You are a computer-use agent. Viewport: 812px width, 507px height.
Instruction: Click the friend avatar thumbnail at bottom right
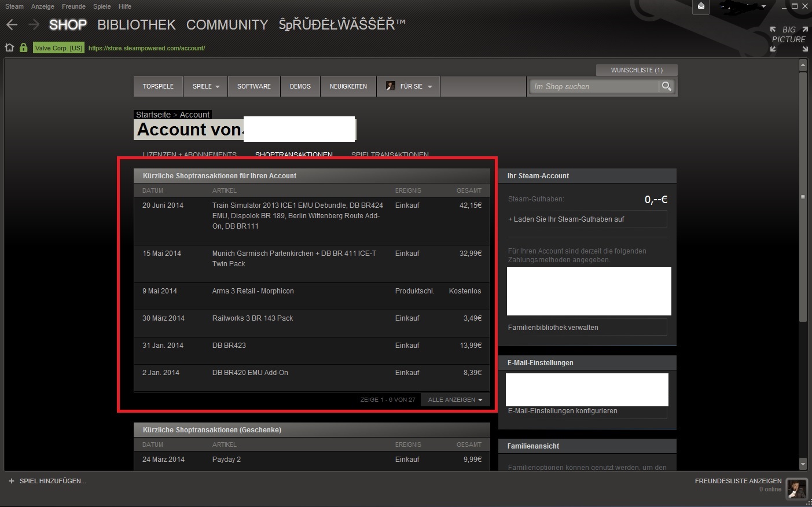tap(796, 489)
